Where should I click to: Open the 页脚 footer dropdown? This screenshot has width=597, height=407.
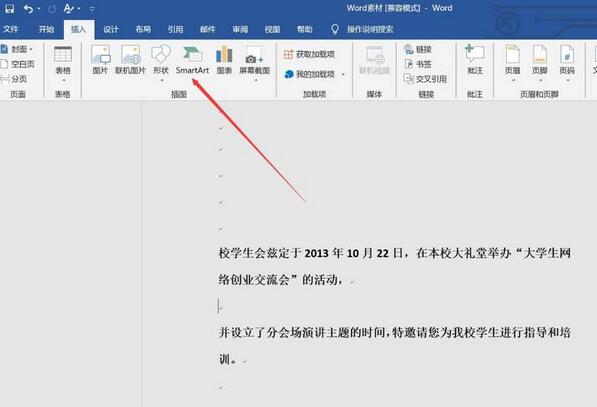click(x=540, y=64)
